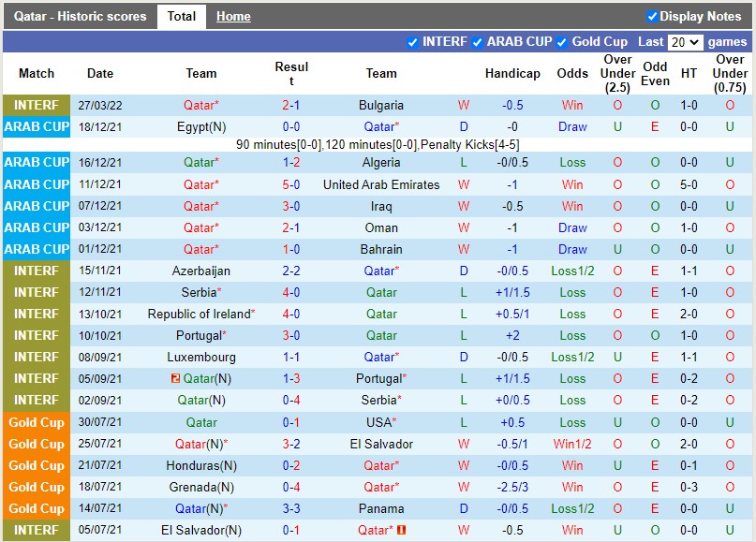This screenshot has height=542, width=756.
Task: Open the Bulgaria team link
Action: [x=381, y=105]
